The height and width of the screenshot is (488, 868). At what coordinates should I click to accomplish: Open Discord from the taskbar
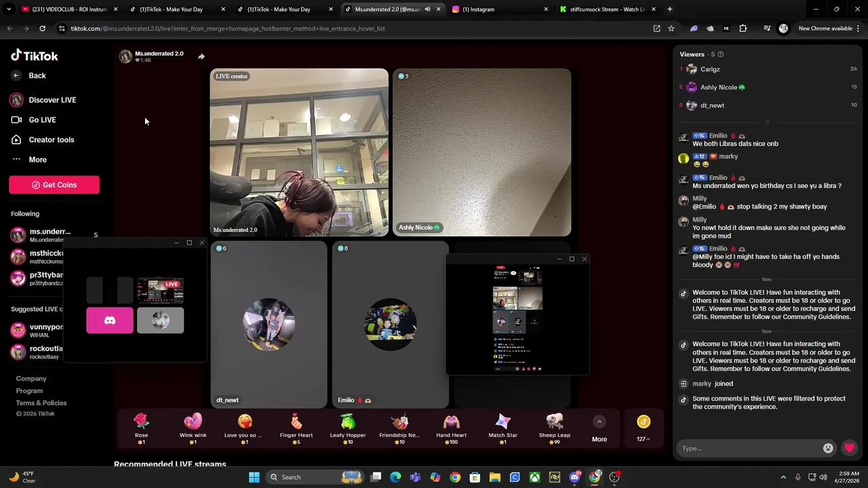(574, 477)
